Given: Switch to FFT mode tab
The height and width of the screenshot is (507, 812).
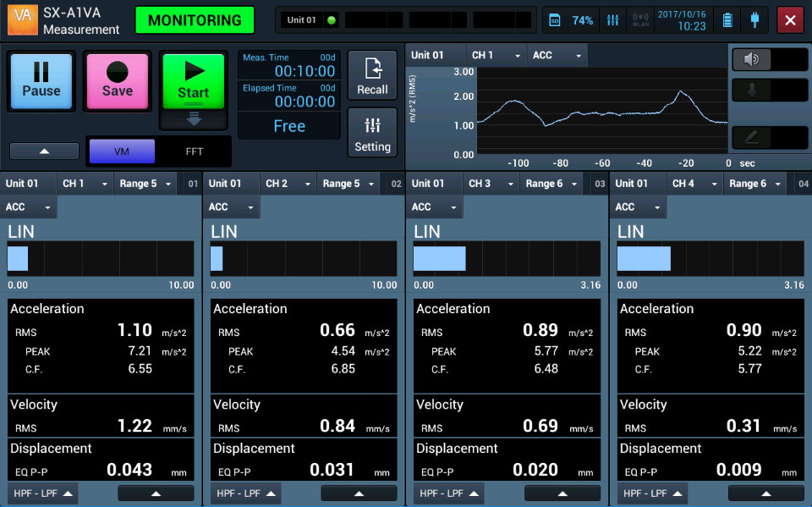Looking at the screenshot, I should (195, 152).
